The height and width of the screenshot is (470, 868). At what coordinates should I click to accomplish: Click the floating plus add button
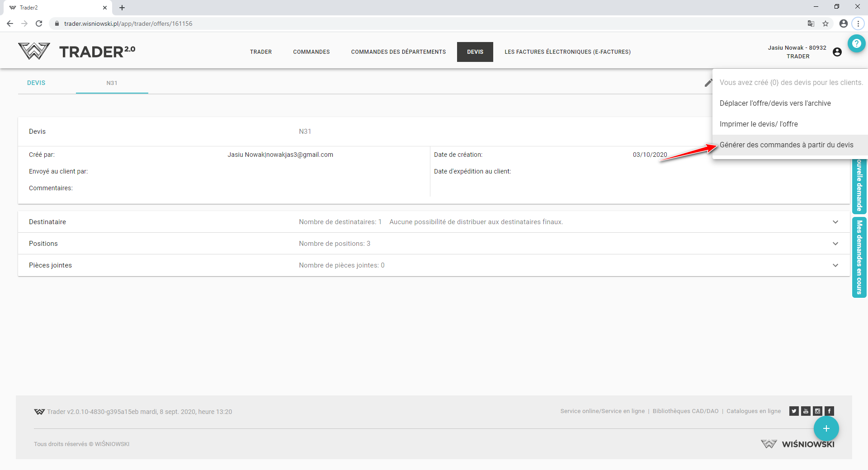[x=826, y=428]
